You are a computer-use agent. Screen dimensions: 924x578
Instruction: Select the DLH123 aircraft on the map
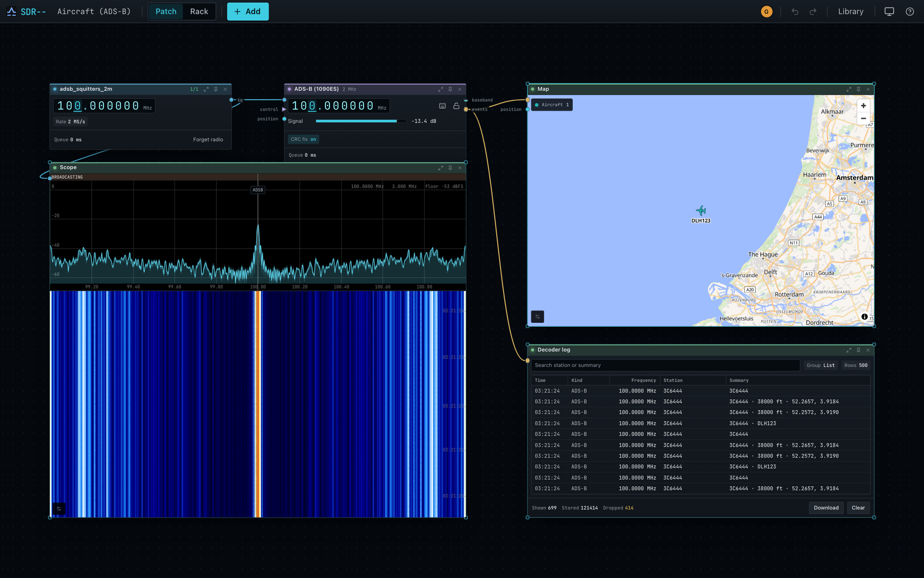tap(701, 211)
